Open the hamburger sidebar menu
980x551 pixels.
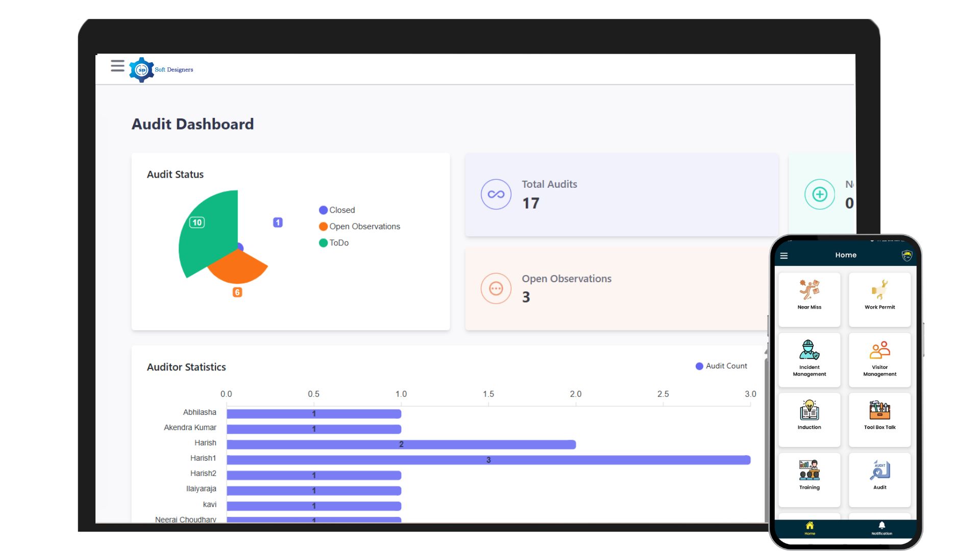click(x=117, y=66)
